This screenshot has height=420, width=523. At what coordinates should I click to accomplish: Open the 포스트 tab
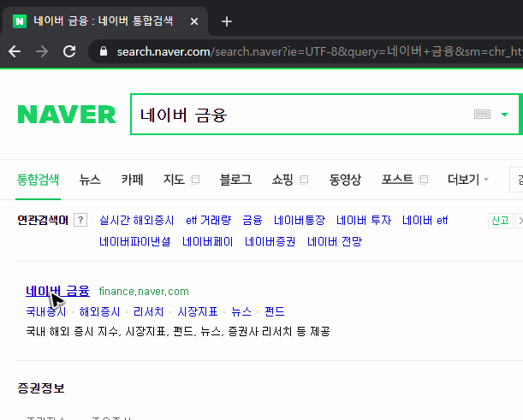tap(397, 180)
